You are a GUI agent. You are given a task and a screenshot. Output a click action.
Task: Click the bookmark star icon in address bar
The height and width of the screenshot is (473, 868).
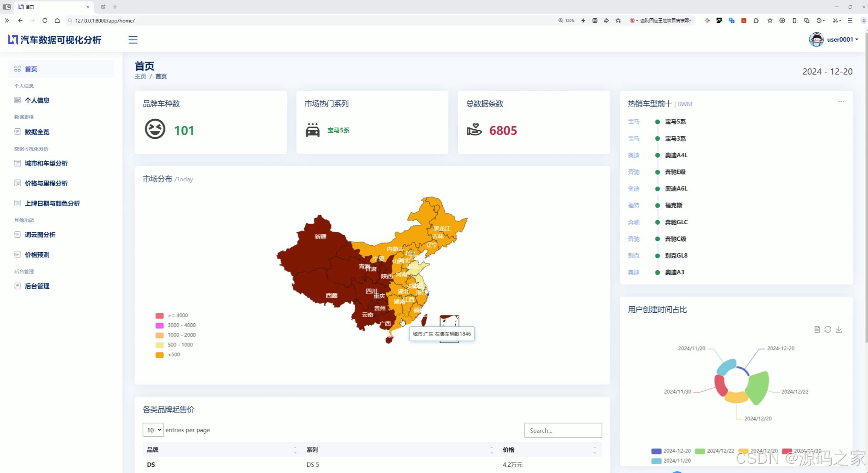click(x=618, y=21)
